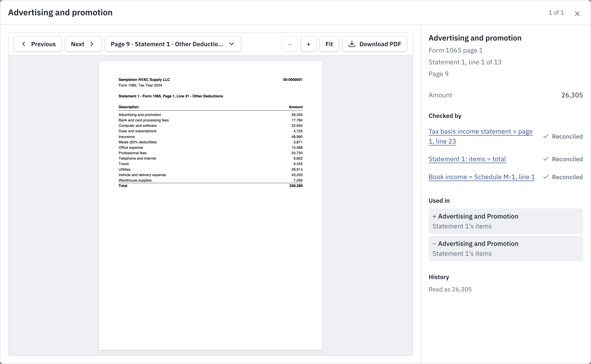Select the Statement 1, line 1 of 13 text
The image size is (591, 364).
[465, 62]
